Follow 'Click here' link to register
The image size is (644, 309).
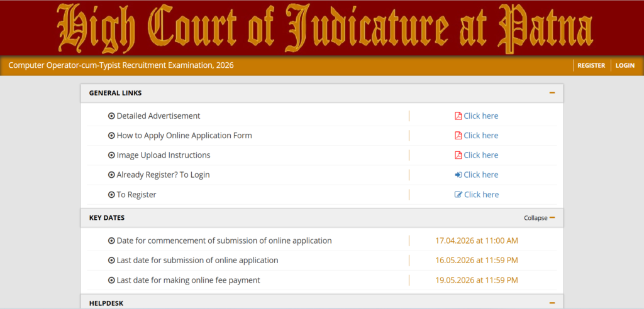[x=481, y=195]
